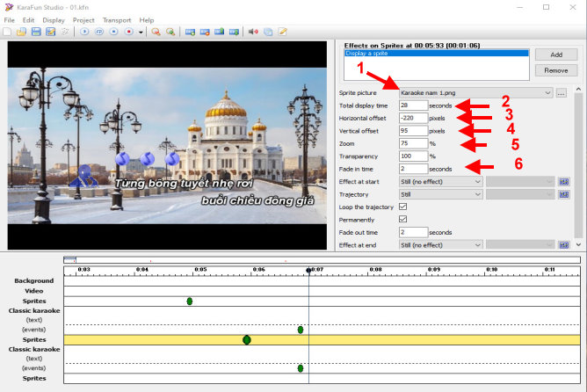Click the red Record toolbar icon
This screenshot has width=587, height=392.
pyautogui.click(x=128, y=32)
